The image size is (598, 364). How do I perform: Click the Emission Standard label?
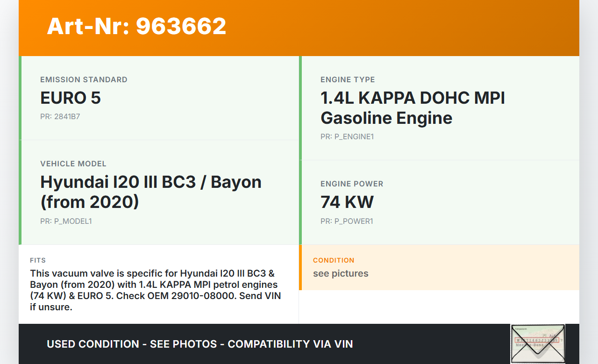84,80
